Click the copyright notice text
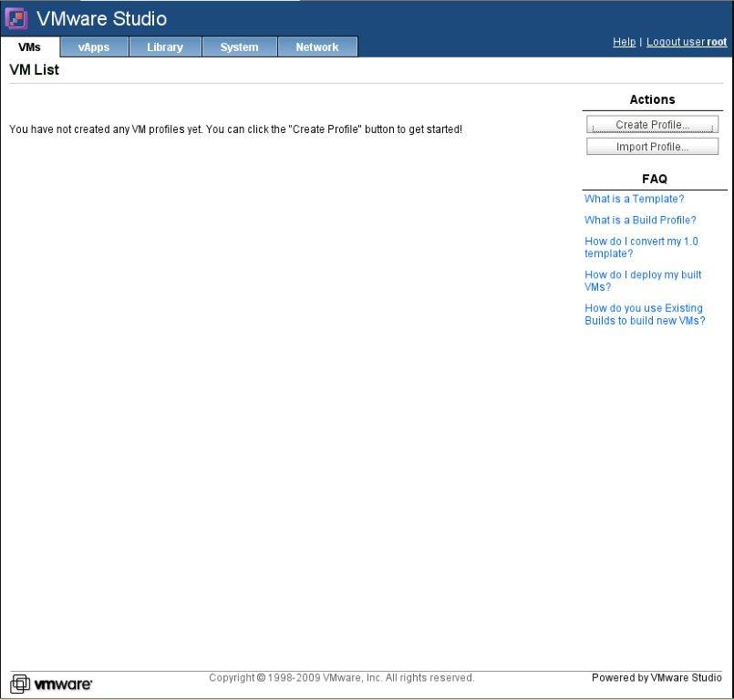Image resolution: width=734 pixels, height=700 pixels. 342,677
